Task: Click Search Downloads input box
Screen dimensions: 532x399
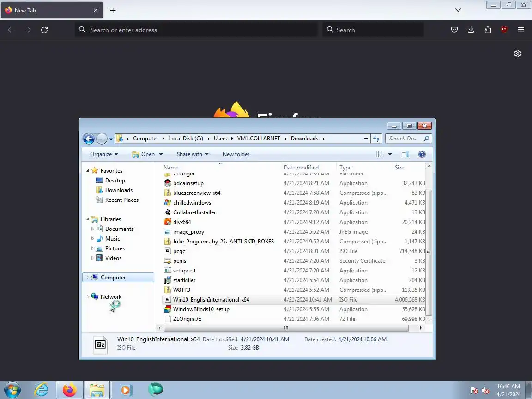Action: point(409,139)
